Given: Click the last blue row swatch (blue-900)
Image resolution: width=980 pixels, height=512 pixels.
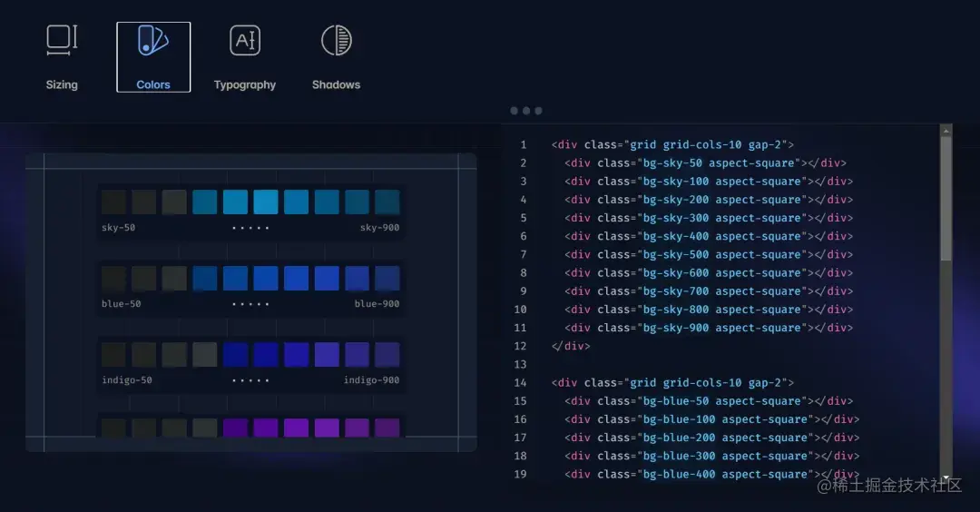Looking at the screenshot, I should coord(387,278).
